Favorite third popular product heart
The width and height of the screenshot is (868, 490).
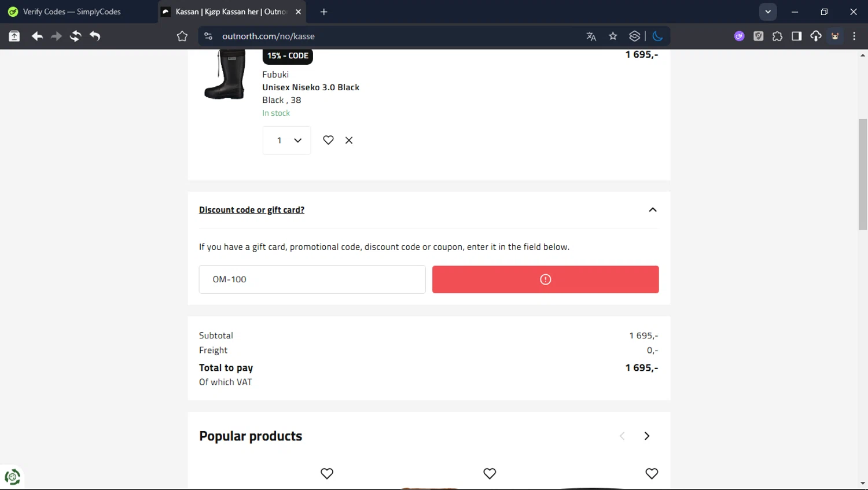(x=652, y=474)
